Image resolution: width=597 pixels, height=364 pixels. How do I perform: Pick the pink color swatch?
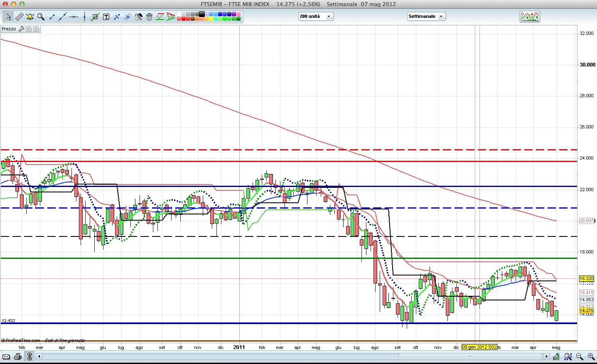pyautogui.click(x=238, y=14)
